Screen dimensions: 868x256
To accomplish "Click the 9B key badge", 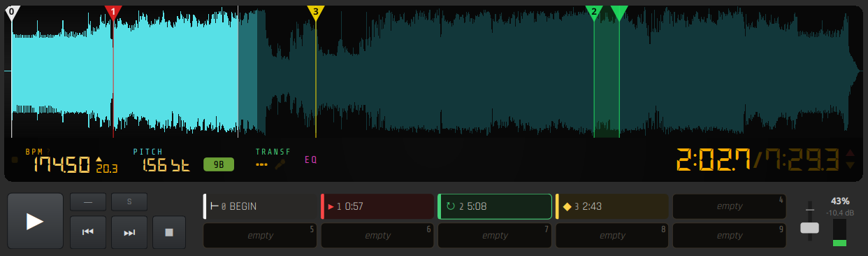I will point(219,164).
